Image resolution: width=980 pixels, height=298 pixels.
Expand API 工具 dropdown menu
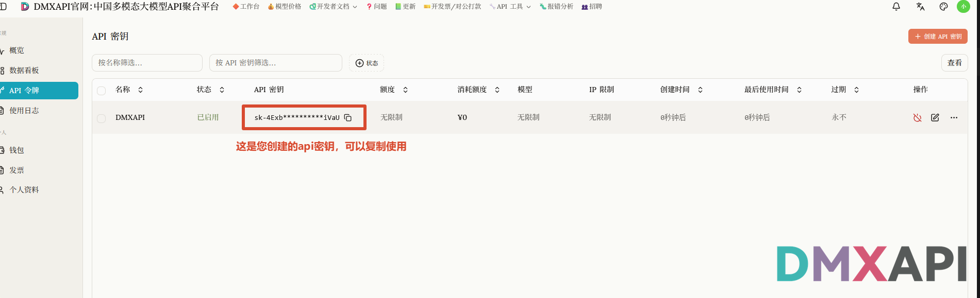click(510, 7)
